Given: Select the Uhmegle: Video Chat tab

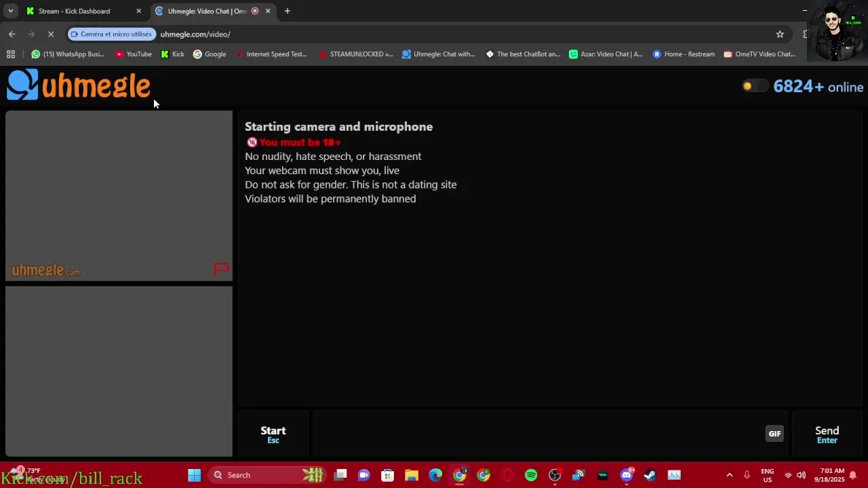Looking at the screenshot, I should [x=207, y=11].
